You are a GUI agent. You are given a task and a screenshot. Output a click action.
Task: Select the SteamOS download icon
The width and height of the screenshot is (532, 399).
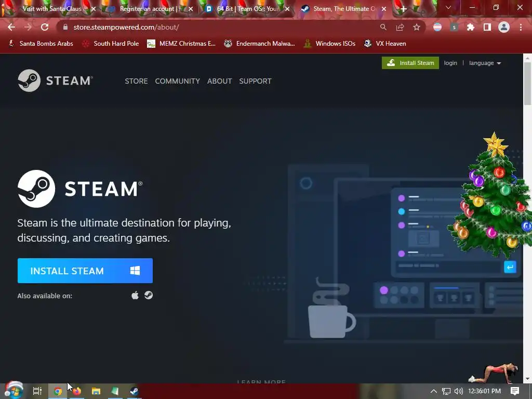point(149,295)
